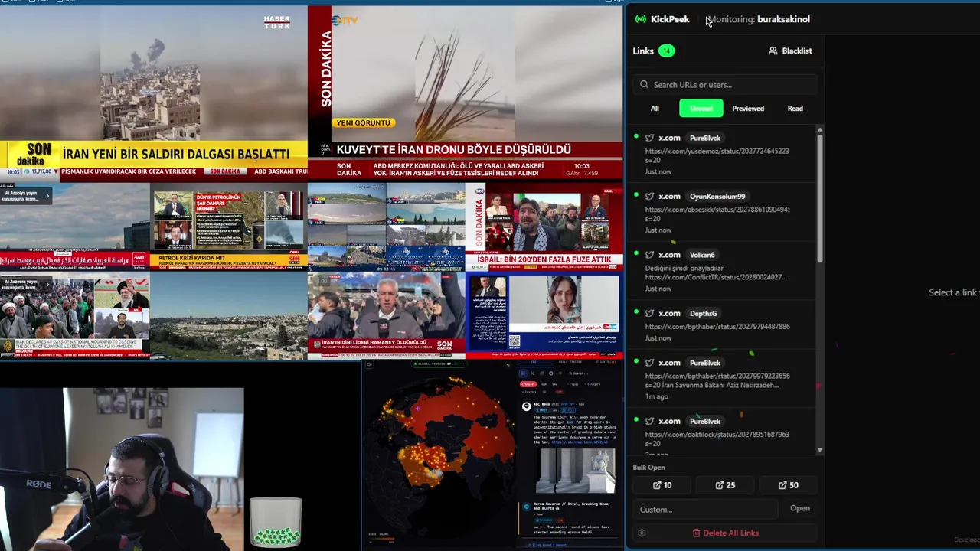Bulk open 10 links
This screenshot has height=551, width=980.
[662, 485]
